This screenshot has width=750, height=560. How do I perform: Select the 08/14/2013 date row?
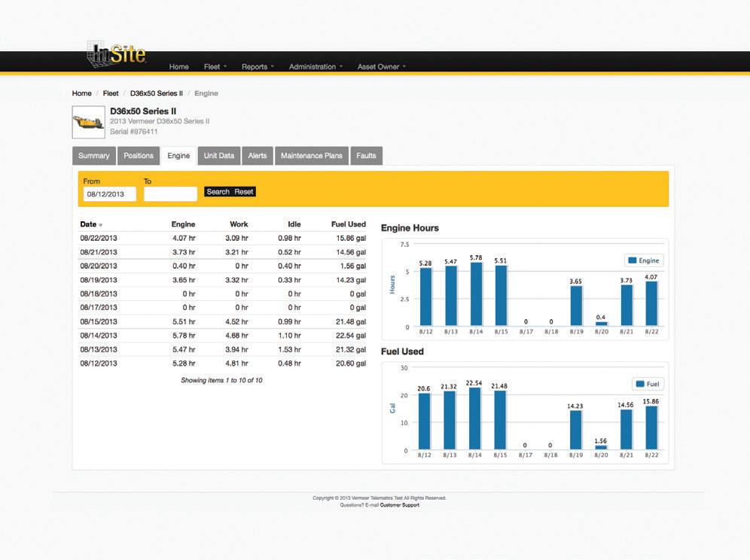[223, 335]
